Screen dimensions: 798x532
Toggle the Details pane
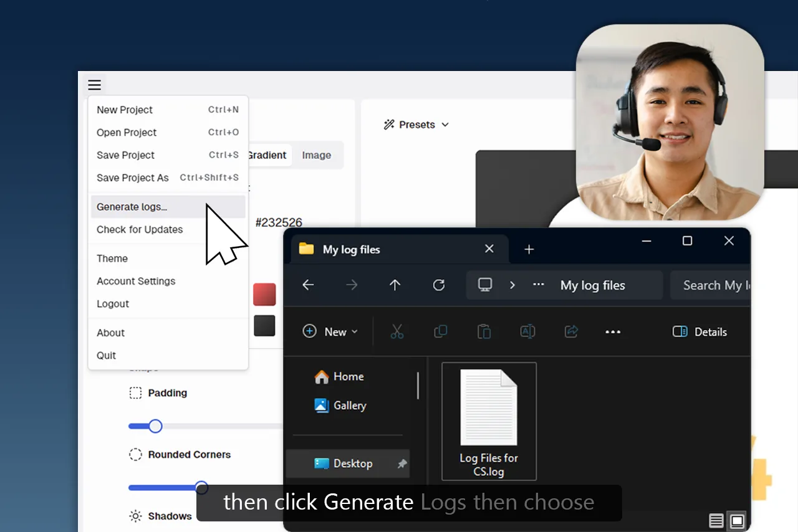point(699,331)
